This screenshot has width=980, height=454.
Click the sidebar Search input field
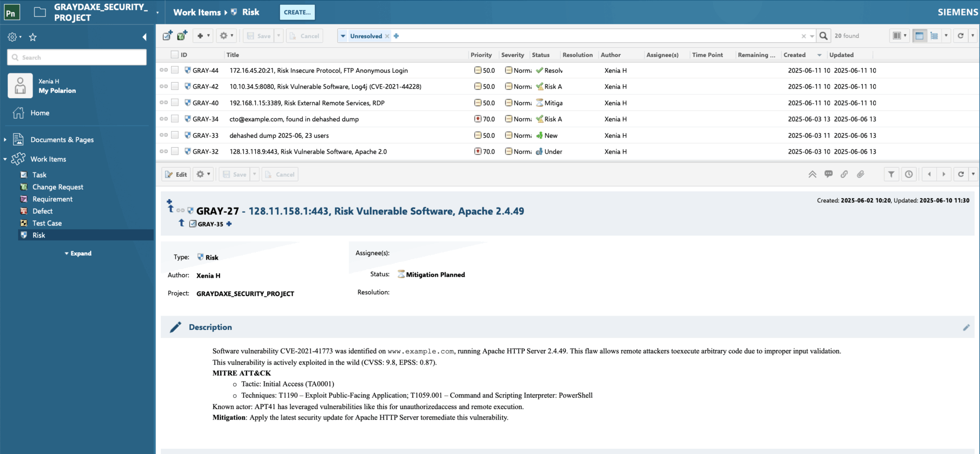pyautogui.click(x=77, y=57)
